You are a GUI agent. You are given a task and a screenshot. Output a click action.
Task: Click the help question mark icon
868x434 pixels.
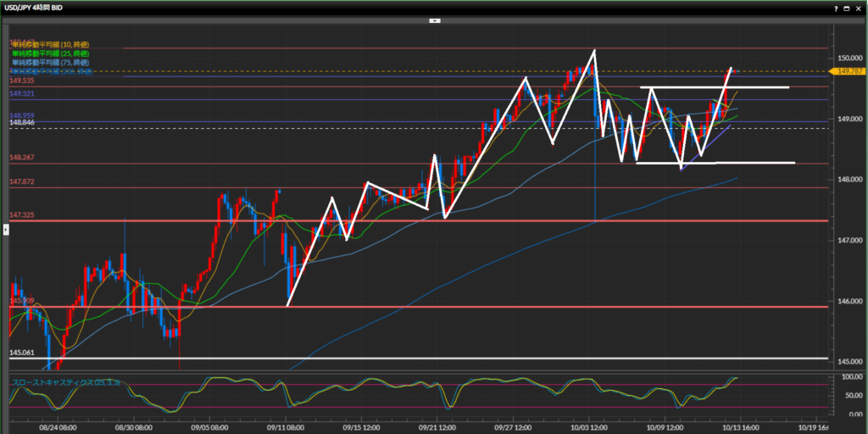coord(837,8)
